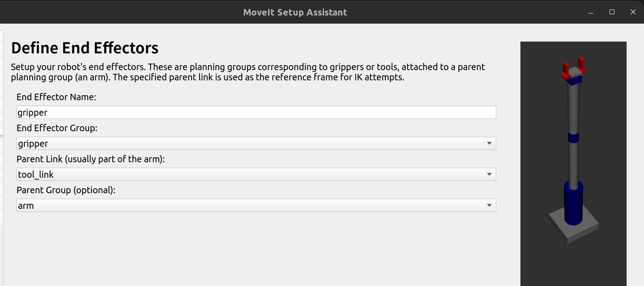Image resolution: width=644 pixels, height=286 pixels.
Task: Click the large blue base cylinder
Action: tap(573, 205)
